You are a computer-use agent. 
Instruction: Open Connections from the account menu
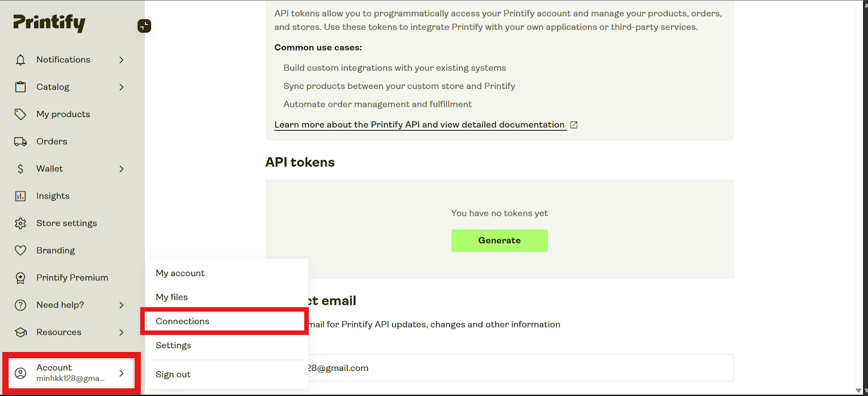pyautogui.click(x=182, y=321)
